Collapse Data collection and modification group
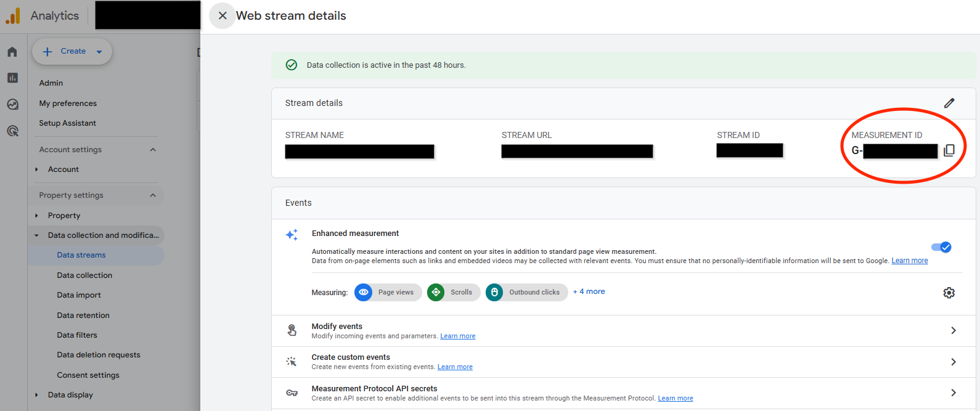Screen dimensions: 980x411 (36, 235)
